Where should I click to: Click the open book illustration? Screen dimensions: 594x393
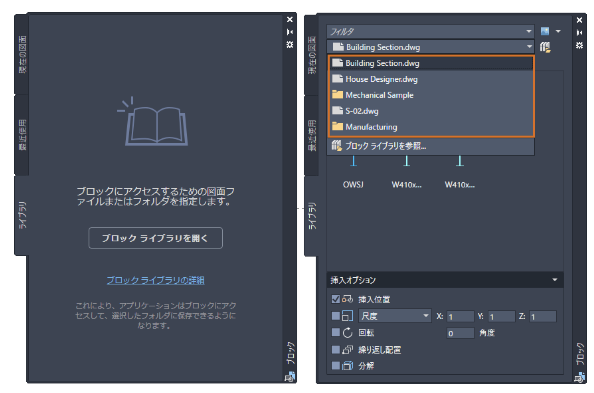[153, 121]
